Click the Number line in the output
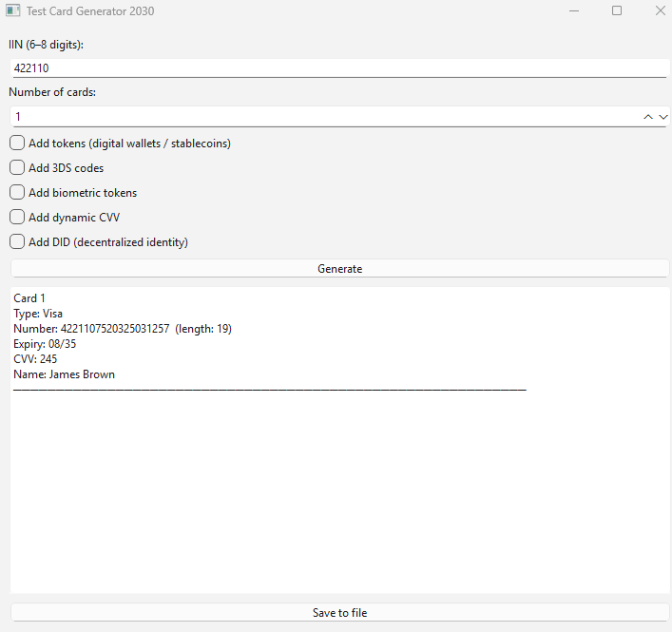Viewport: 672px width, 632px height. 123,329
